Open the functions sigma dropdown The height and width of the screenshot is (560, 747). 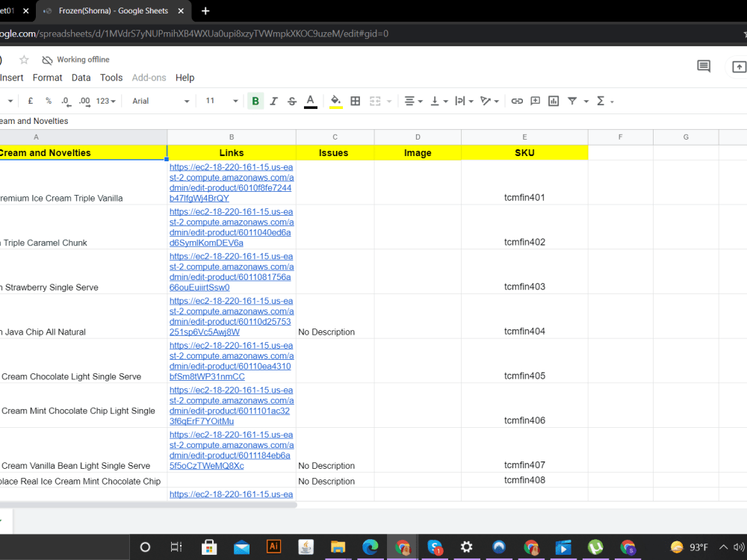(605, 101)
